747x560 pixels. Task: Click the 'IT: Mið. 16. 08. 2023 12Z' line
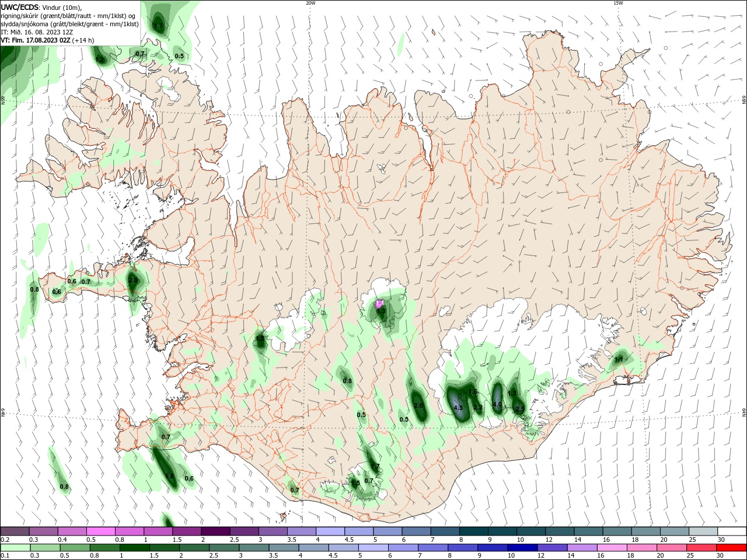click(37, 32)
